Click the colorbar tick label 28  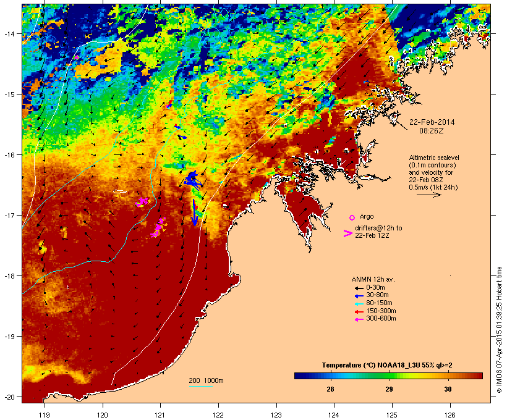click(x=330, y=389)
